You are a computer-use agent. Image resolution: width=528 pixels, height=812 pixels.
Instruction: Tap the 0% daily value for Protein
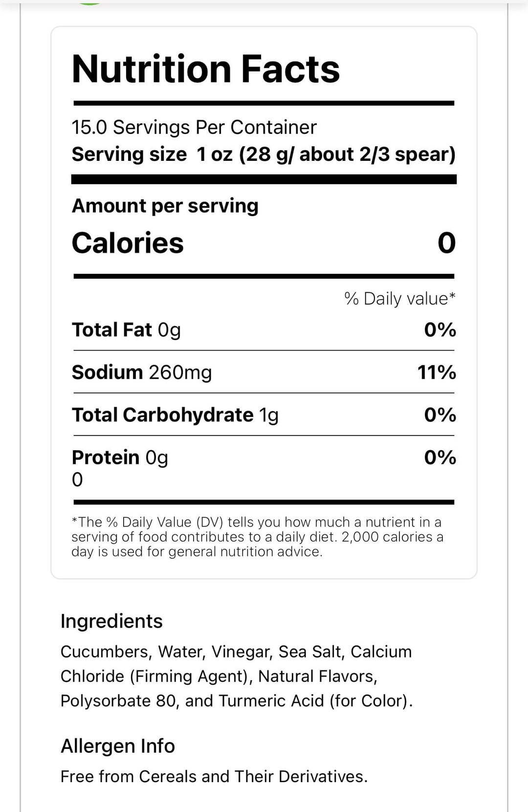(440, 458)
